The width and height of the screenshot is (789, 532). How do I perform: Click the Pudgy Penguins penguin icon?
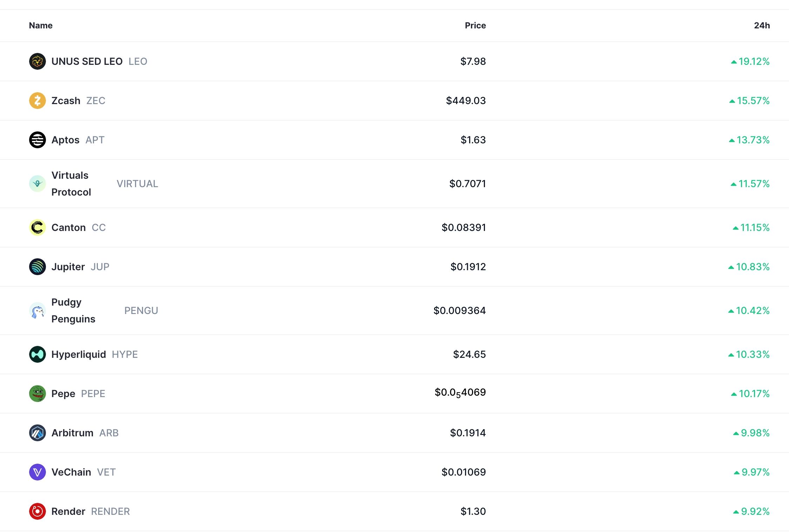point(37,311)
